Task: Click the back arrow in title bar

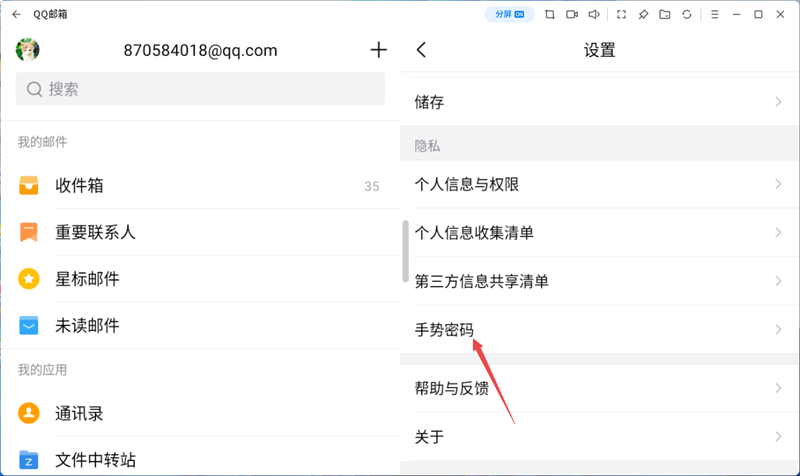Action: pos(16,15)
